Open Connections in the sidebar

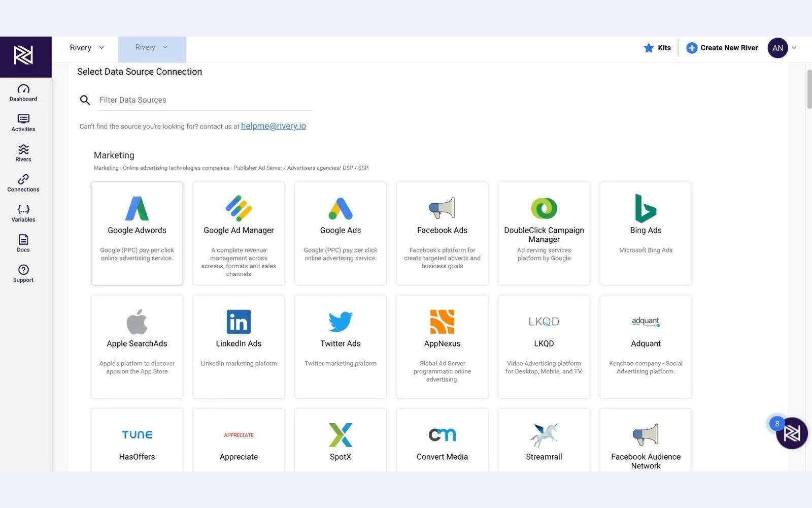click(23, 183)
